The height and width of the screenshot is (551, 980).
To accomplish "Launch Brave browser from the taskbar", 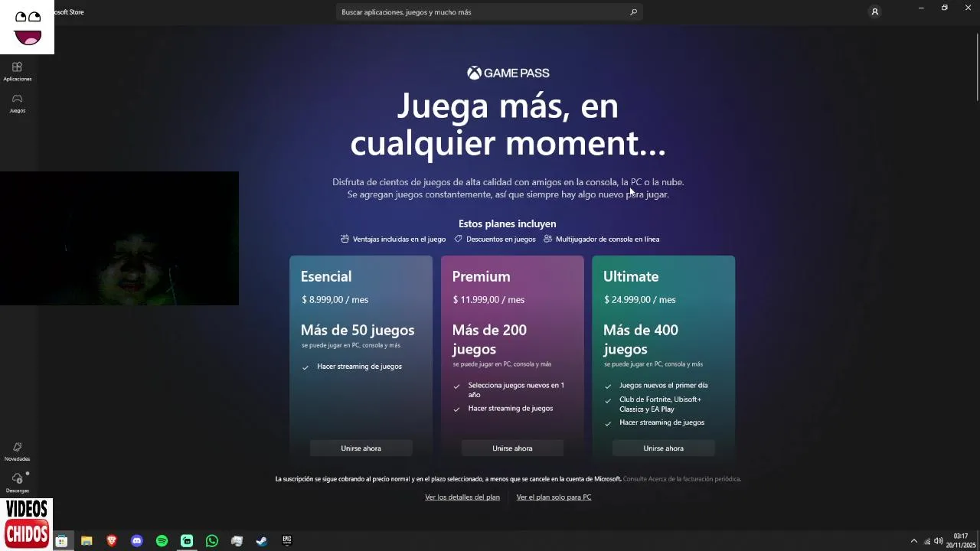I will click(112, 541).
